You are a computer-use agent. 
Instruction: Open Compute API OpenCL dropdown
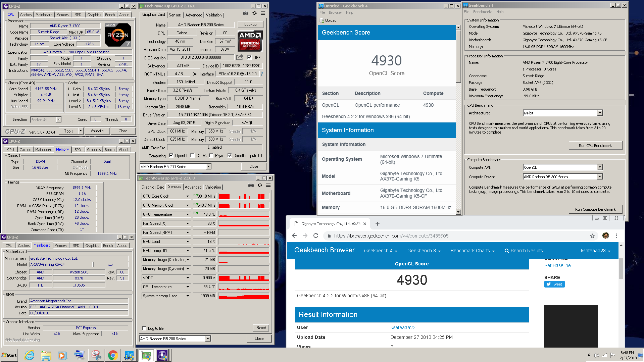point(600,167)
